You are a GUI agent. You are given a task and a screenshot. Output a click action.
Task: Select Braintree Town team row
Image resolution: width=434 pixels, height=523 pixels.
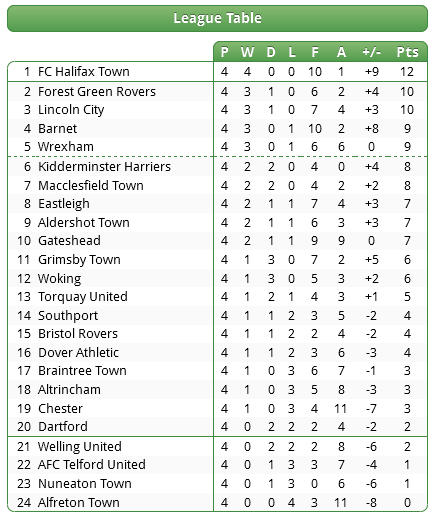pos(217,371)
